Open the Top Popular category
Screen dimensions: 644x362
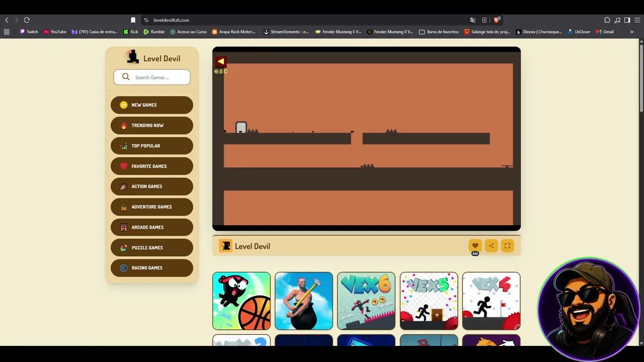coord(152,146)
